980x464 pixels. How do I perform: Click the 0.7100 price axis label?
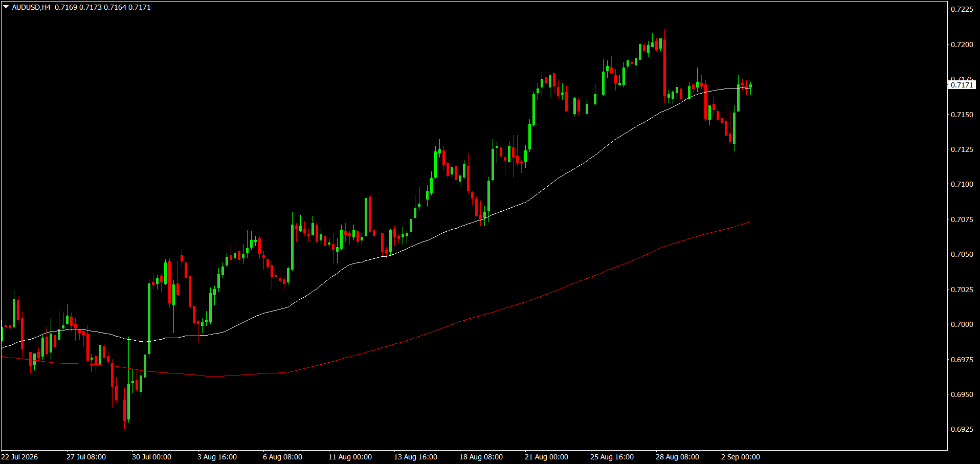tap(962, 184)
